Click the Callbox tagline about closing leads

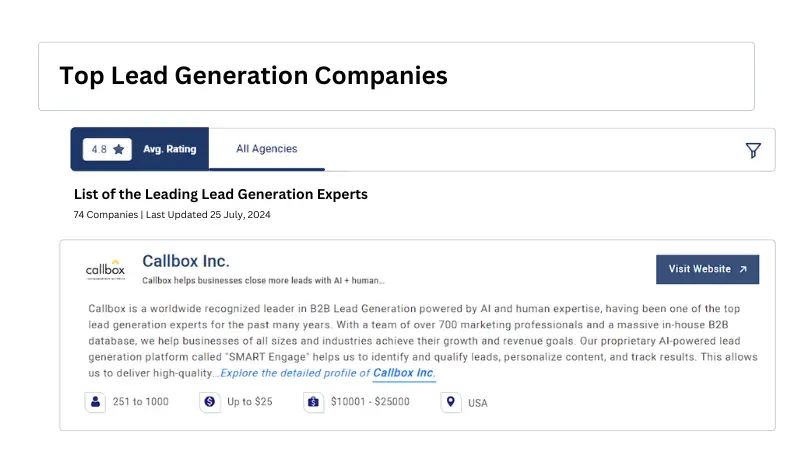click(263, 281)
